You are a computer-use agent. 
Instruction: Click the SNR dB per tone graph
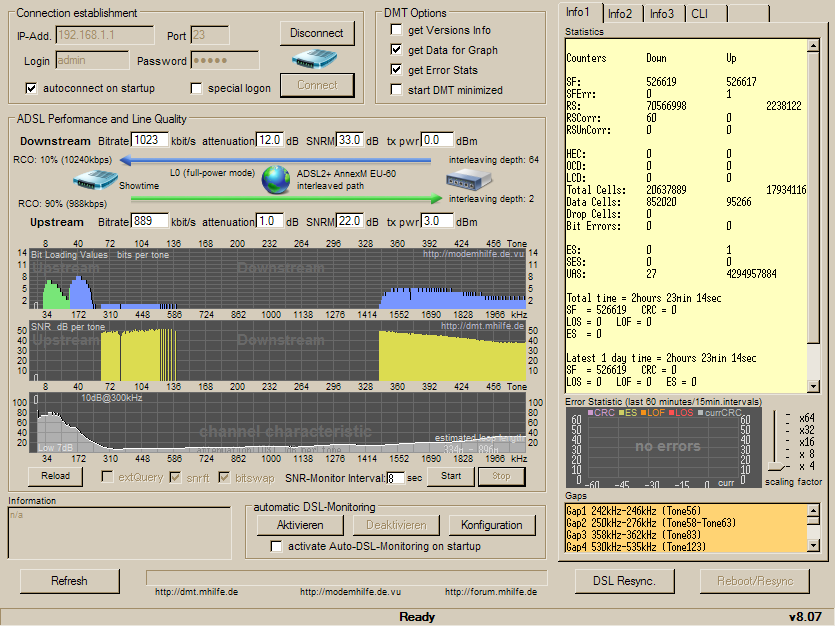coord(277,351)
